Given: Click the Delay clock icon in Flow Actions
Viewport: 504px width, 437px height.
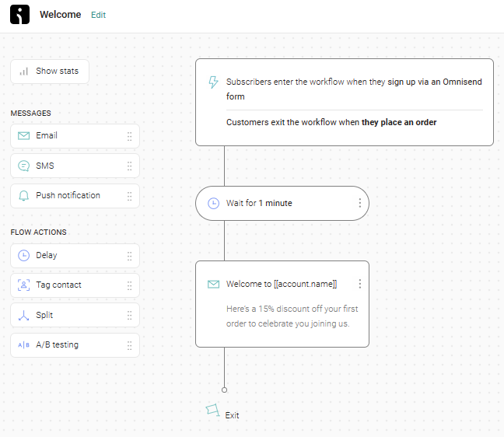Looking at the screenshot, I should [23, 256].
